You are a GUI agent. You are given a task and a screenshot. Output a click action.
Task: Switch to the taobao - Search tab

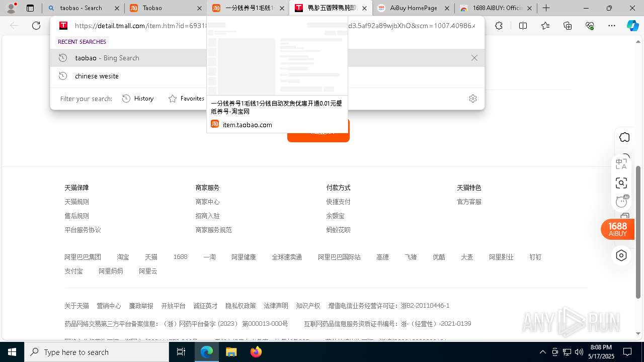82,8
